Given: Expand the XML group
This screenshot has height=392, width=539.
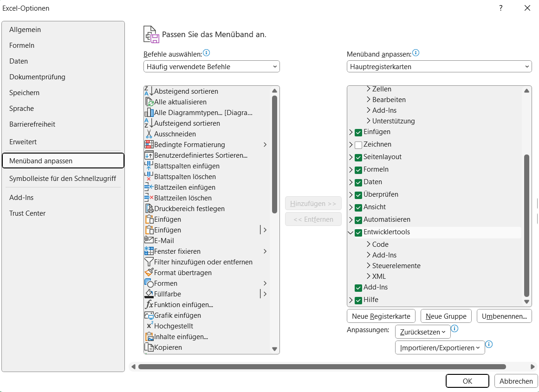Looking at the screenshot, I should point(369,276).
